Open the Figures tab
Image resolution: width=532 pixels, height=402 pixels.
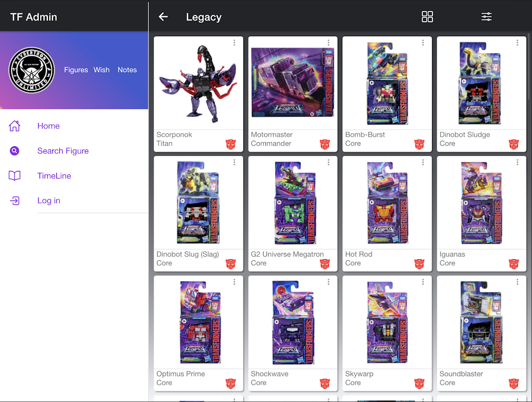tap(76, 70)
